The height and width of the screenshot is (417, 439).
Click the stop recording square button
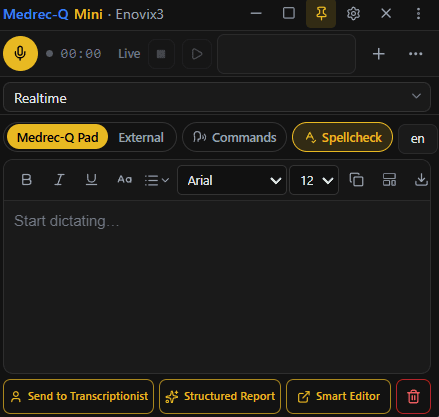(x=161, y=54)
